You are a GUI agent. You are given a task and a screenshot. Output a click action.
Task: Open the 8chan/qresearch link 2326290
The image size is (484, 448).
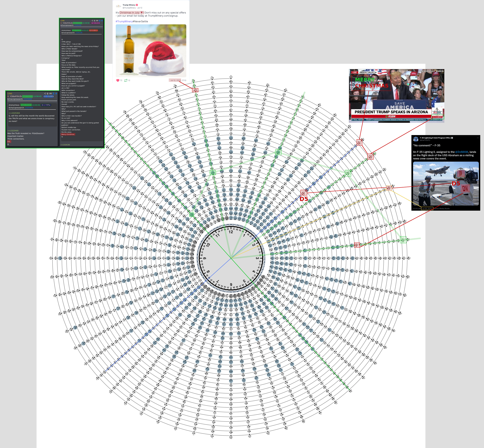tap(78, 25)
